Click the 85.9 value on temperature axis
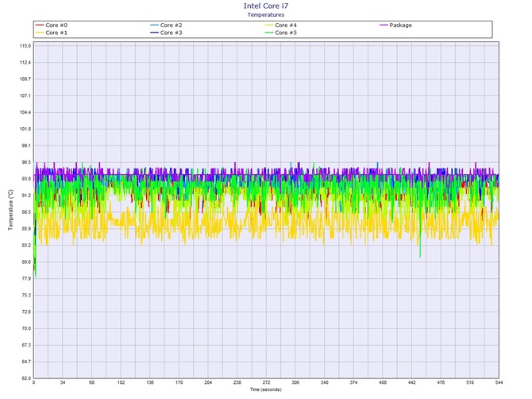The image size is (532, 399). tap(26, 229)
